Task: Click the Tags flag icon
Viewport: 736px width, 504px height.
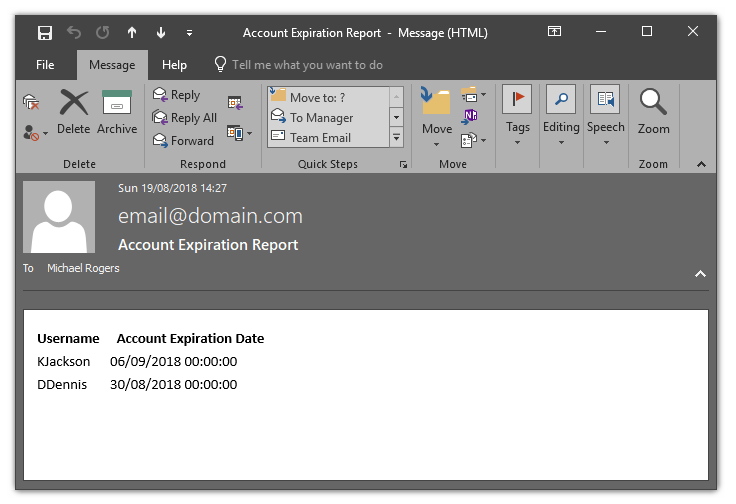Action: [517, 99]
